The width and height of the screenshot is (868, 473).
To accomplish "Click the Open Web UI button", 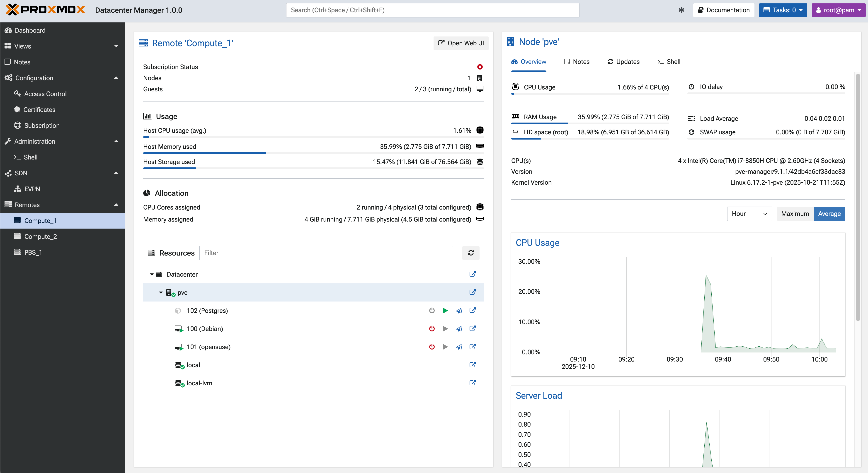I will (461, 43).
